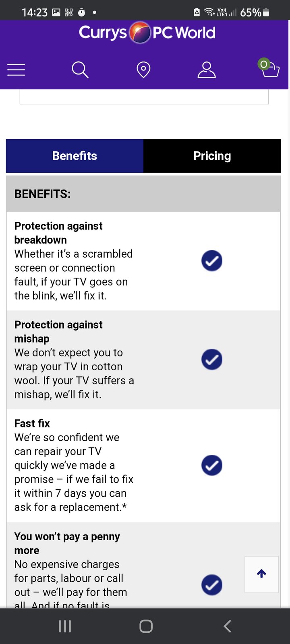Screen dimensions: 290x644
Task: Toggle the tick beside Protection against mishap
Action: [211, 359]
